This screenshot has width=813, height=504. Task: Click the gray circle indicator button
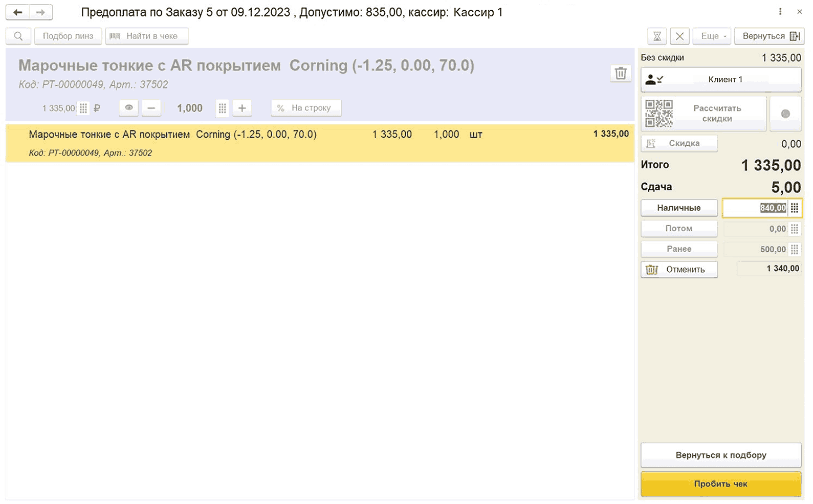tap(785, 114)
